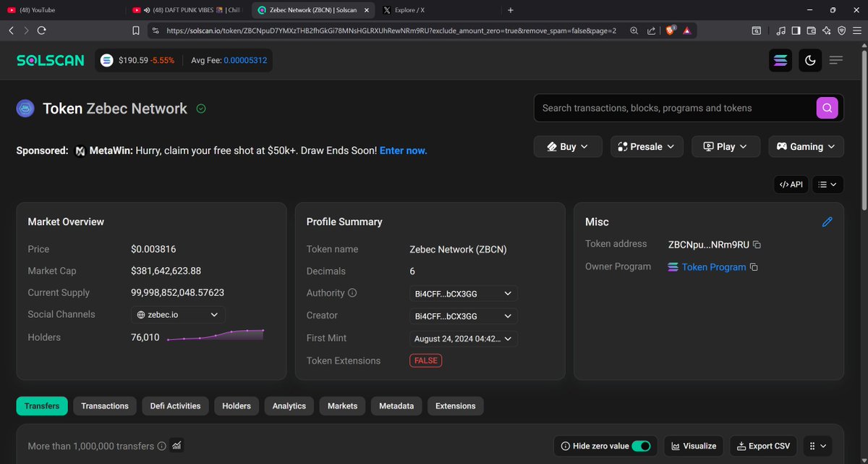Click the verified checkmark beside Zebec Network
The image size is (868, 464).
click(201, 109)
